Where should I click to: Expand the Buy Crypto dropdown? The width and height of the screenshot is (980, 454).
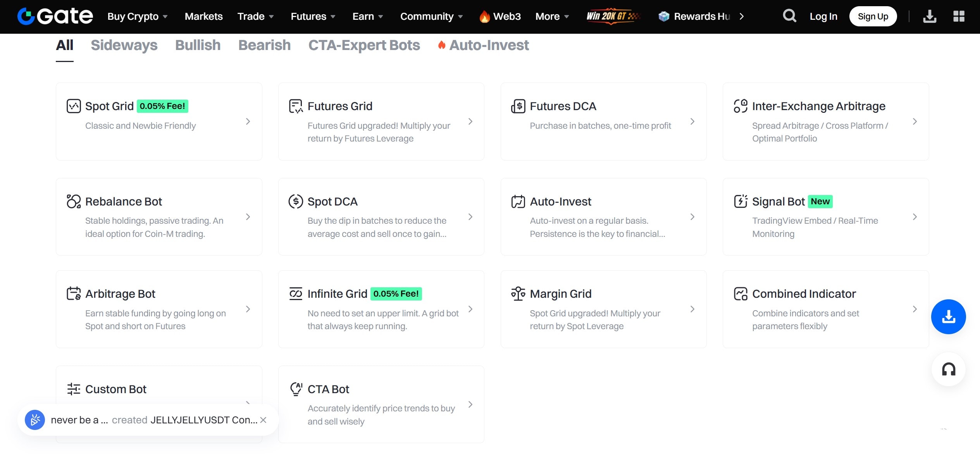coord(137,16)
